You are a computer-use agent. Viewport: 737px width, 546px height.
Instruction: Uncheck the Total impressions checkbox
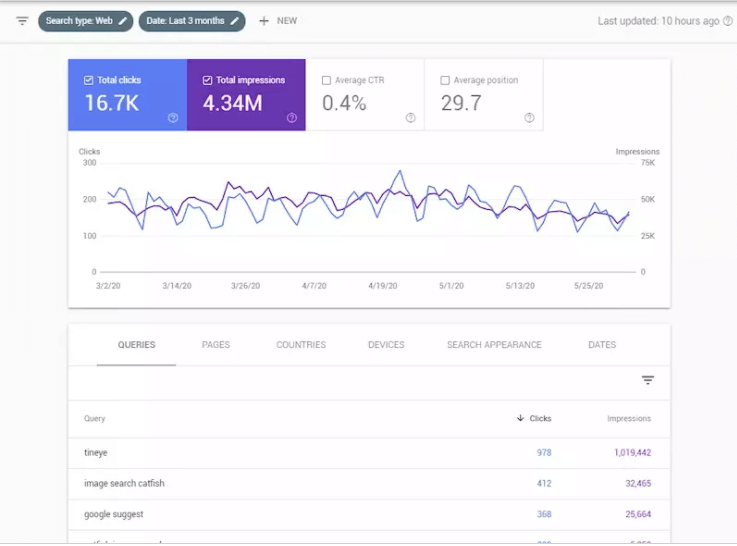pyautogui.click(x=207, y=80)
